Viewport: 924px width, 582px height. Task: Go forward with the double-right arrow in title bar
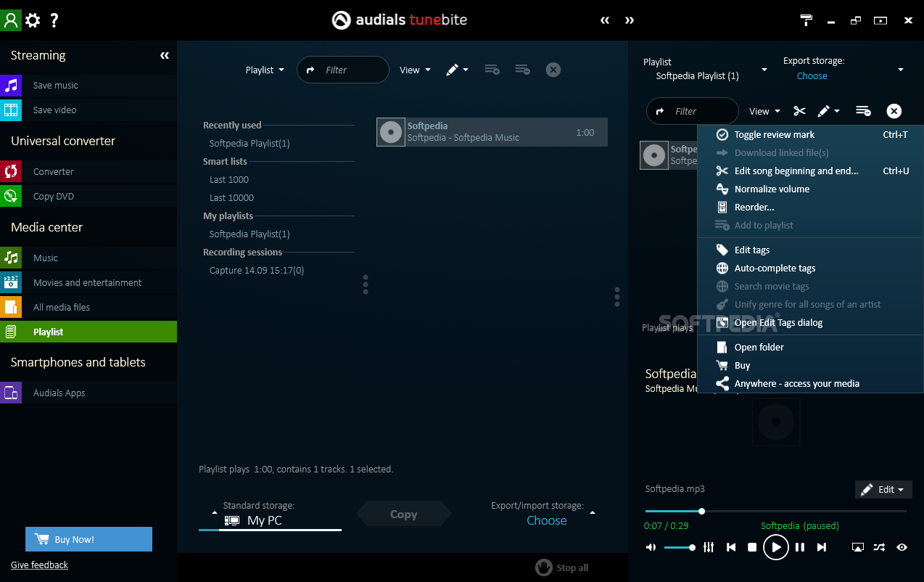pyautogui.click(x=630, y=20)
